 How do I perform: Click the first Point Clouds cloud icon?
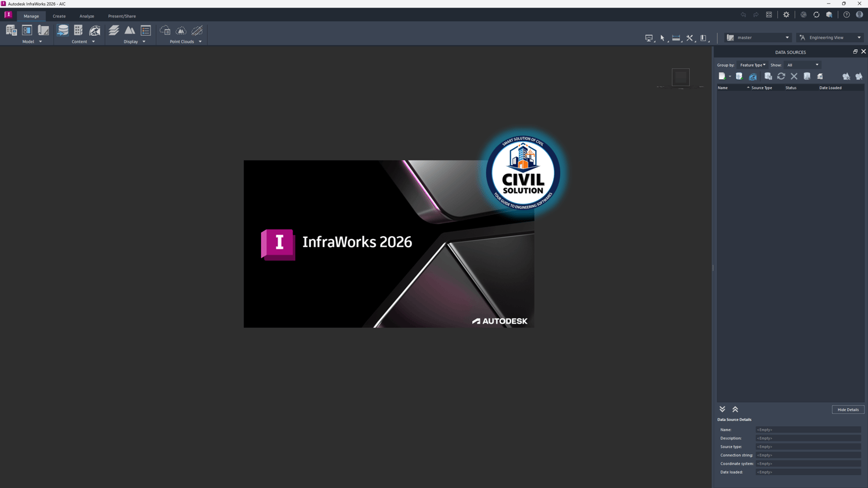(165, 31)
